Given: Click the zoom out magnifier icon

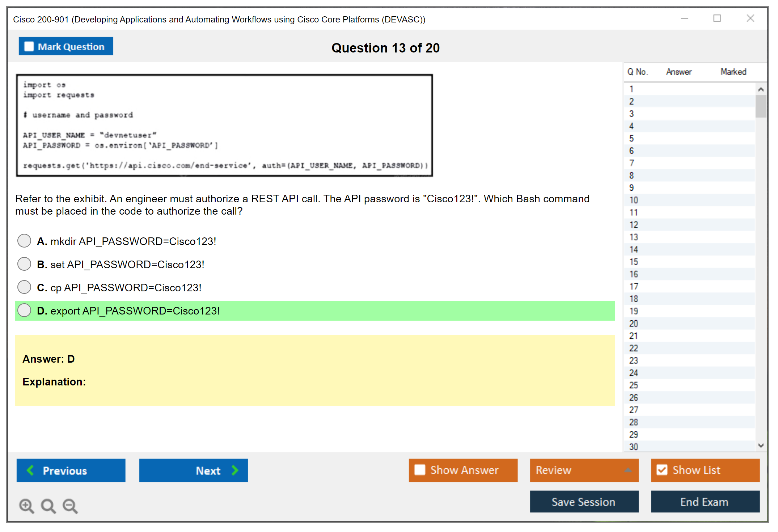Looking at the screenshot, I should [70, 506].
